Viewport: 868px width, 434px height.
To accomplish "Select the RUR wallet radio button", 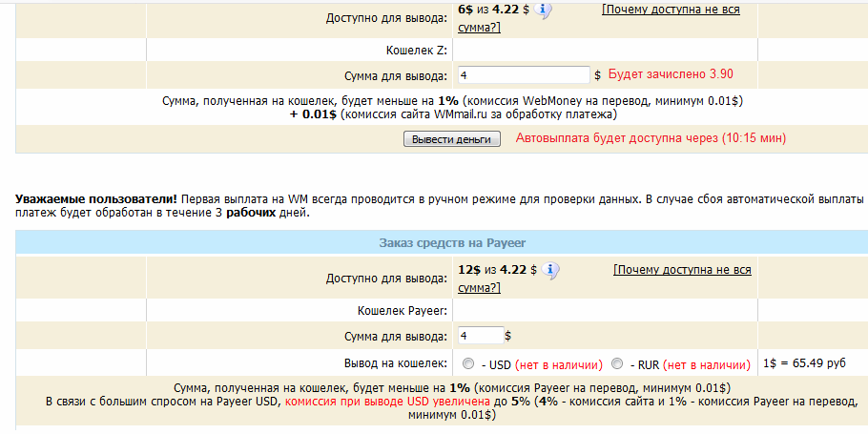I will pos(617,363).
